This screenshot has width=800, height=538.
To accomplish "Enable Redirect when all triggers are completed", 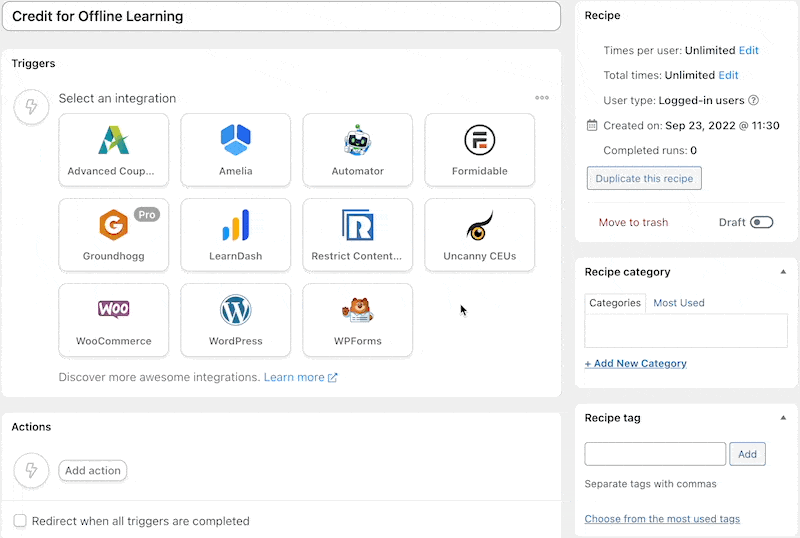I will click(20, 521).
